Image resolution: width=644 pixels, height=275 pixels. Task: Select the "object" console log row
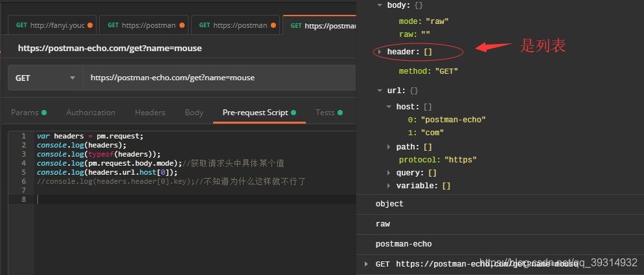point(389,204)
